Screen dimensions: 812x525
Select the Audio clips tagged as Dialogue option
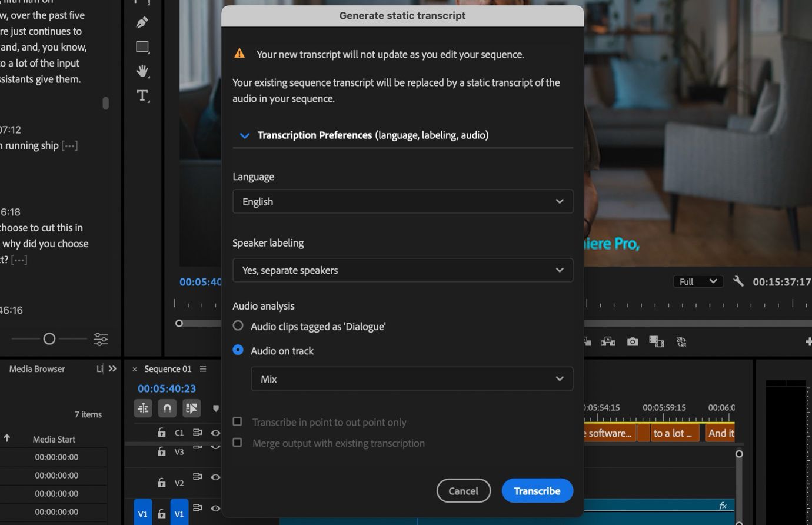pyautogui.click(x=238, y=325)
